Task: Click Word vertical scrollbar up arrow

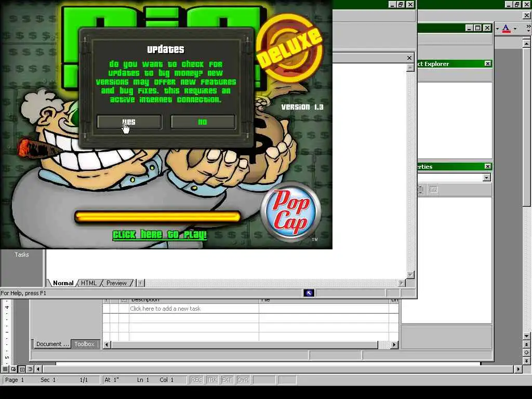Action: [526, 44]
